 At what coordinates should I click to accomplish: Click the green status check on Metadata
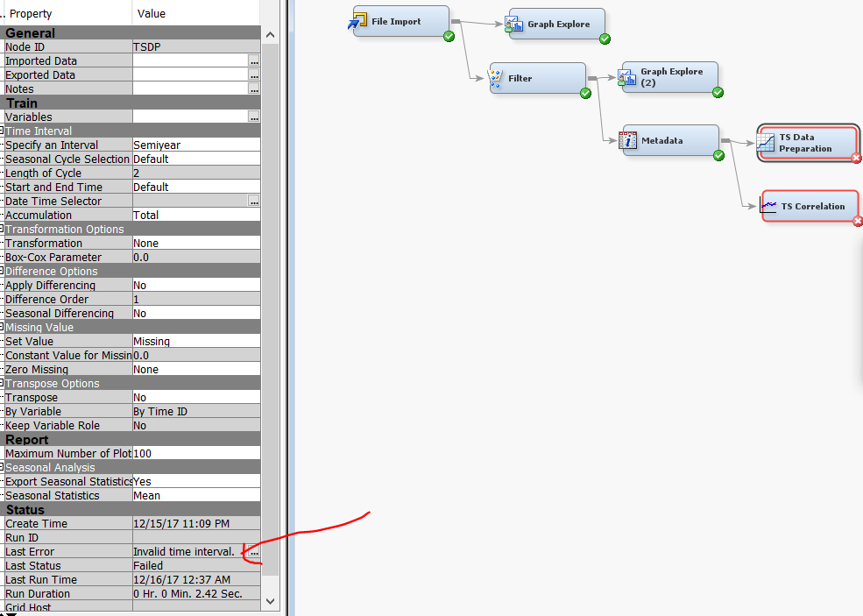pos(718,155)
